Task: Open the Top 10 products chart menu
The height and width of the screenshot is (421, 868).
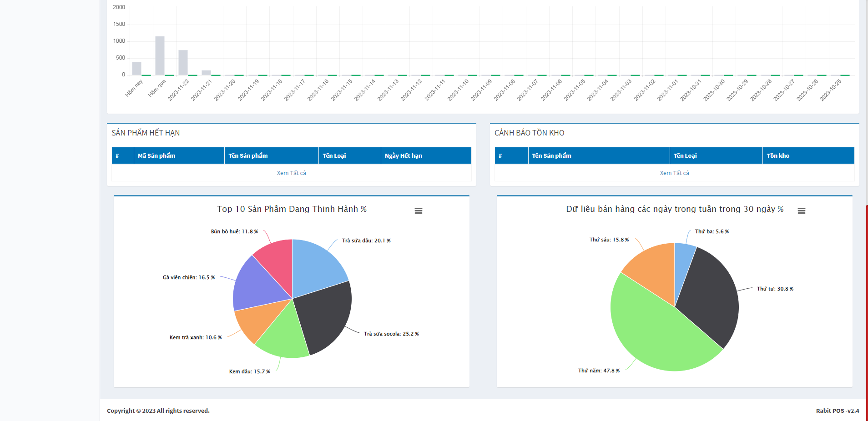Action: pyautogui.click(x=419, y=210)
